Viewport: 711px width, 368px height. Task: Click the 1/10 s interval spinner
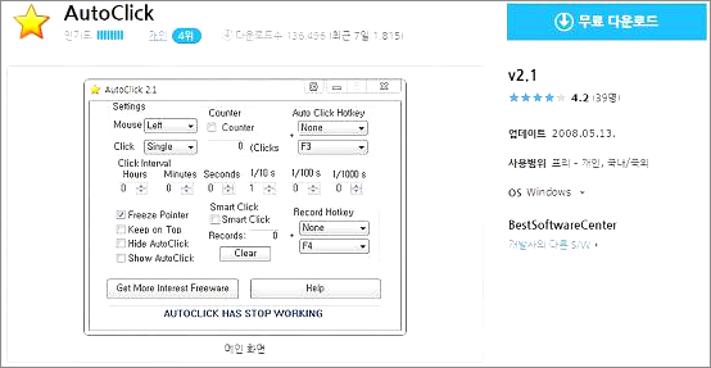(270, 189)
